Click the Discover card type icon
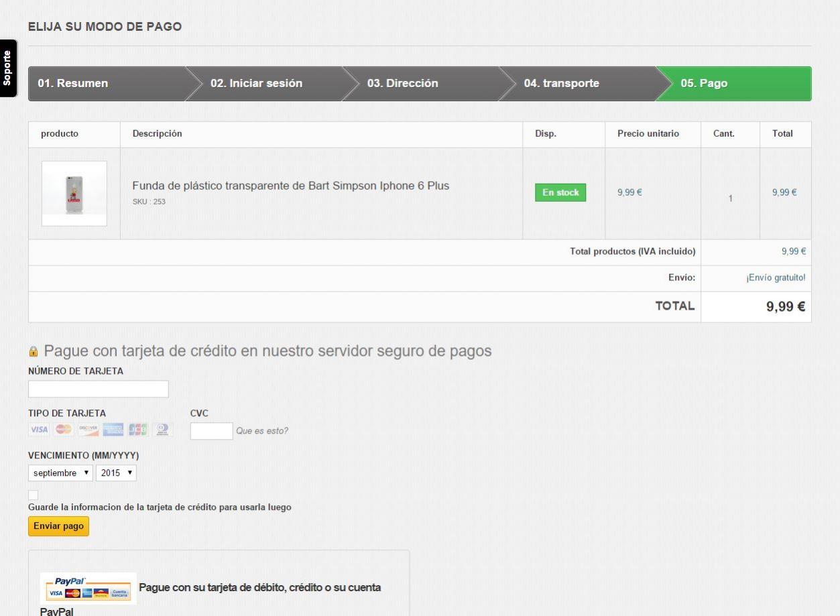This screenshot has width=840, height=616. (88, 430)
